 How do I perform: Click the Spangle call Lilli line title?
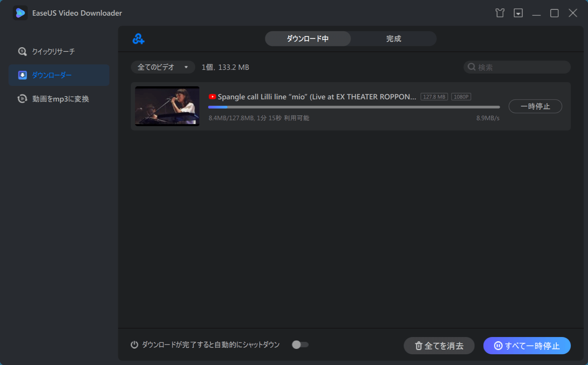317,97
